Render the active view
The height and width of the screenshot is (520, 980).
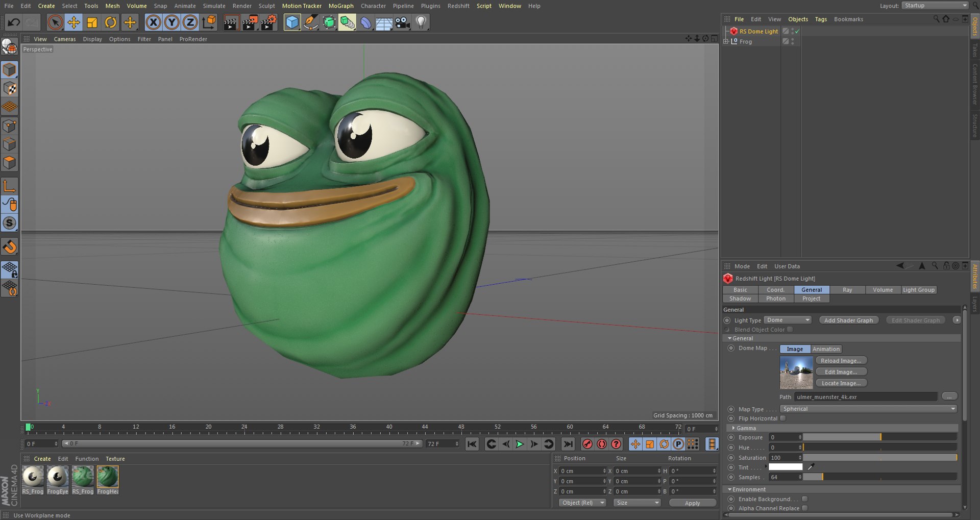click(x=231, y=22)
